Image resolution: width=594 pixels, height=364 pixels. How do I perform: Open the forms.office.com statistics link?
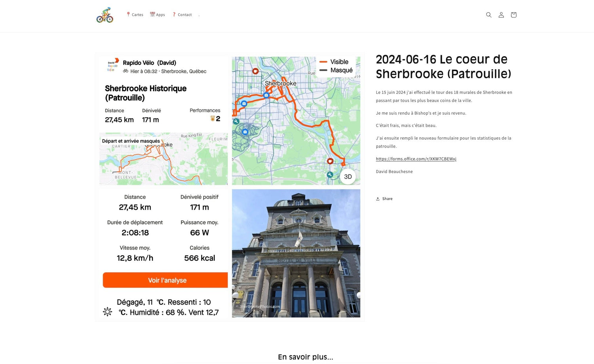point(416,159)
